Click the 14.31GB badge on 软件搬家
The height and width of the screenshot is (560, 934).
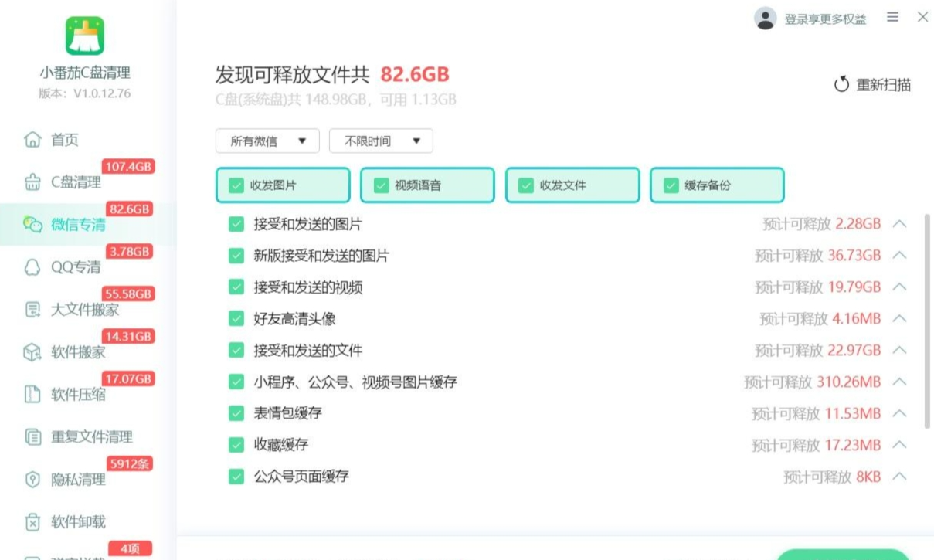[127, 337]
